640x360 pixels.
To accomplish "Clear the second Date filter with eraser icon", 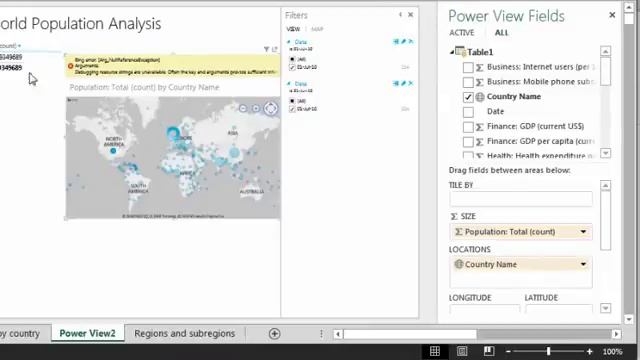I will click(x=404, y=83).
